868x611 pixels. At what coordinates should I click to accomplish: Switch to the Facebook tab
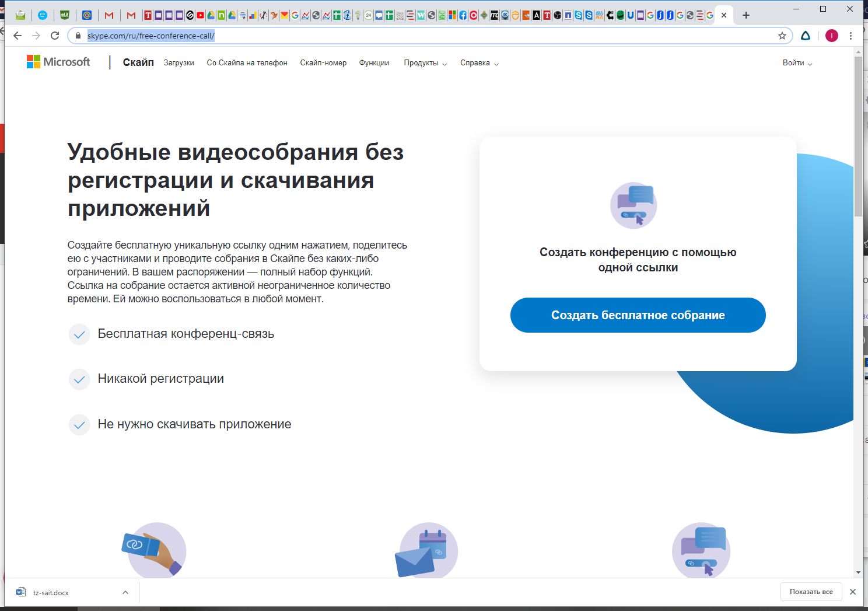(x=463, y=15)
